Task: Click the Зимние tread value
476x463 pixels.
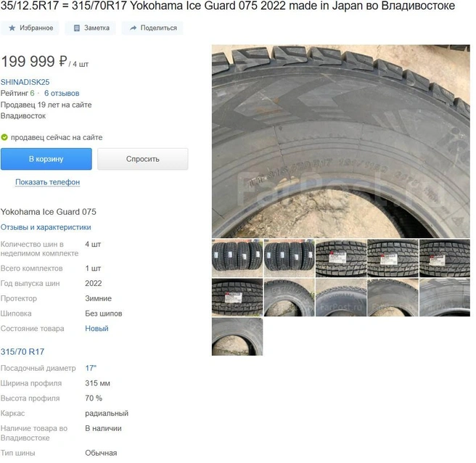Action: pos(99,298)
